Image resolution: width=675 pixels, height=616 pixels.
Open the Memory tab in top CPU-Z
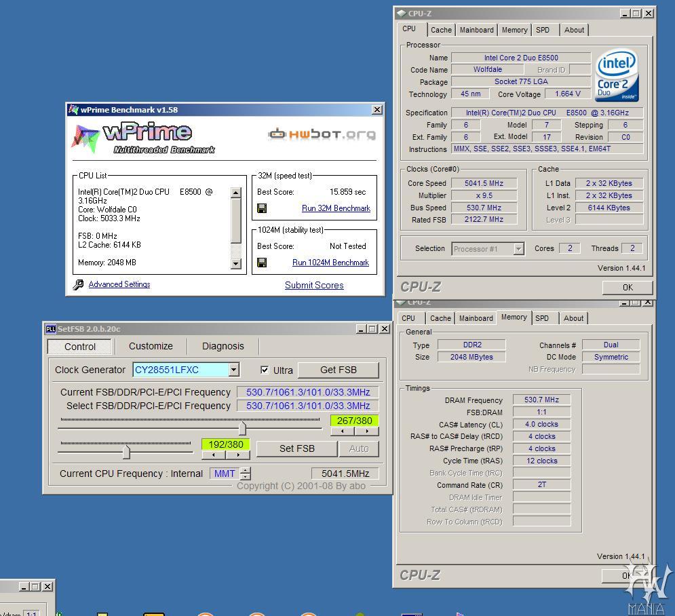pos(514,30)
